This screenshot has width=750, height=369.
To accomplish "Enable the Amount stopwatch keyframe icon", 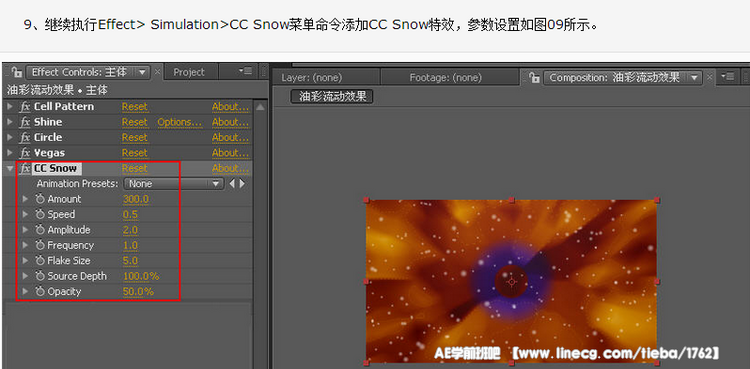I will pyautogui.click(x=40, y=199).
